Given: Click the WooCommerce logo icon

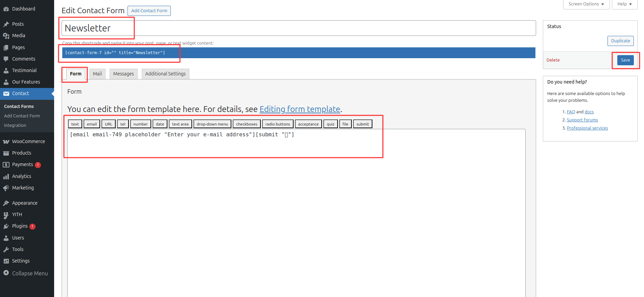Looking at the screenshot, I should click(x=6, y=141).
